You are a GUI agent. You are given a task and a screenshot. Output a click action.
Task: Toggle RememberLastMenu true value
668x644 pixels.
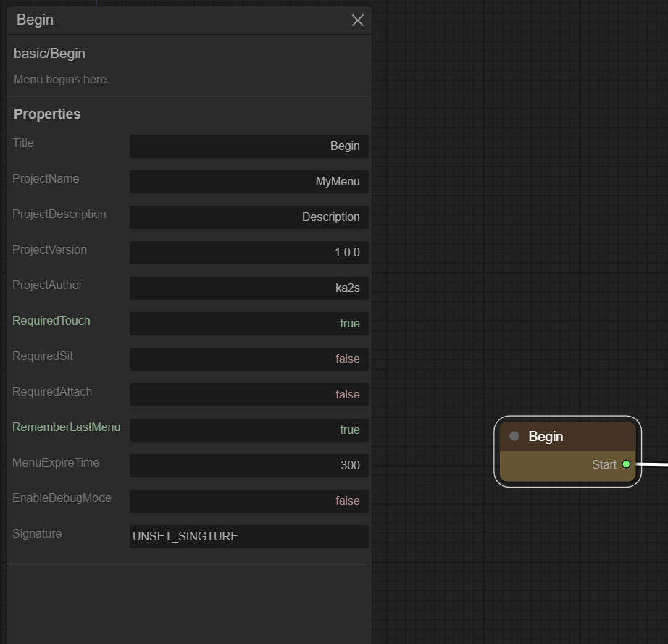249,430
